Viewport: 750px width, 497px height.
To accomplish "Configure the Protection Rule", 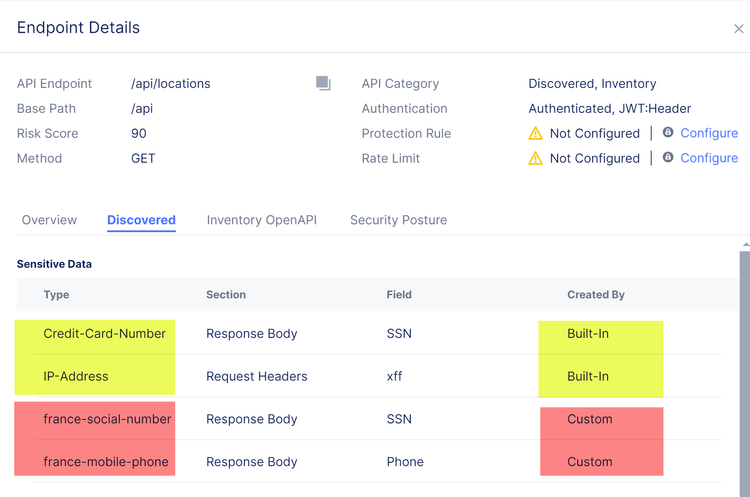I will [x=709, y=133].
